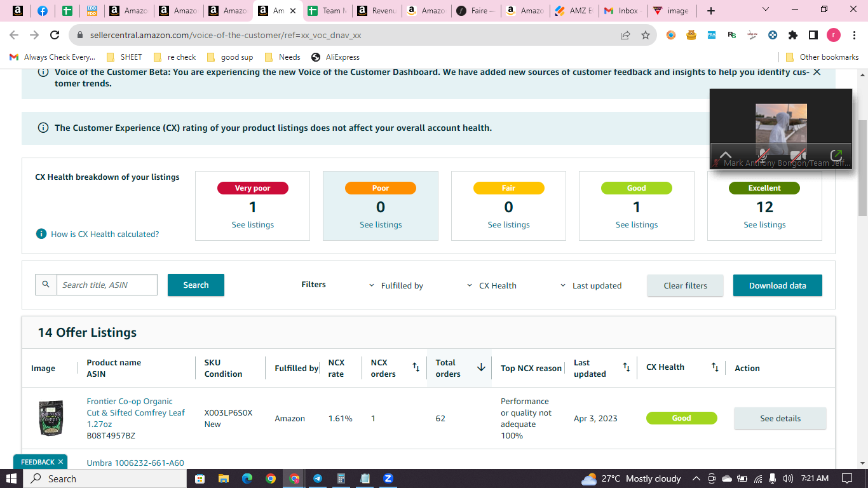
Task: Open the Needs bookmark folder
Action: coord(283,57)
